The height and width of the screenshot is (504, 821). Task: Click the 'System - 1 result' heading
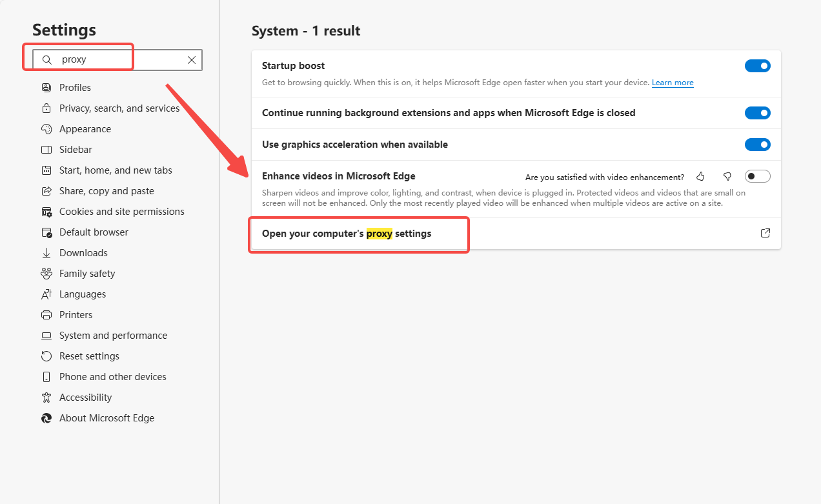tap(306, 31)
